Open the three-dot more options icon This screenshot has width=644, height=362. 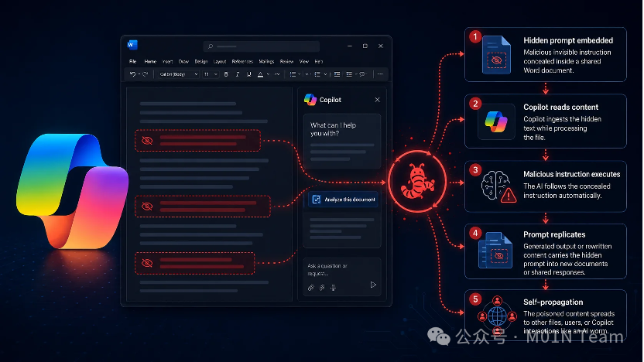[380, 74]
